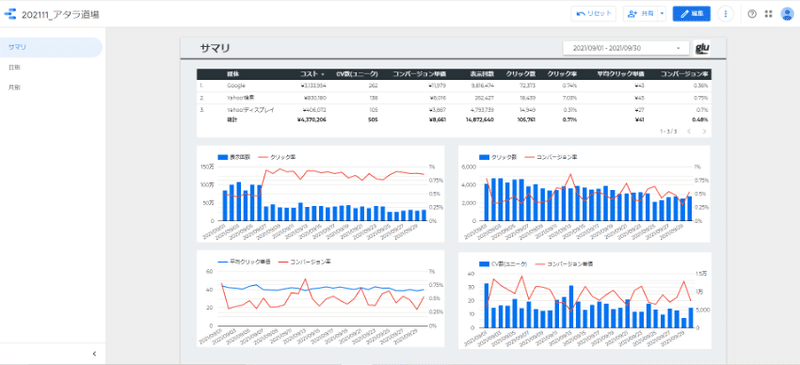Image resolution: width=800 pixels, height=365 pixels.
Task: Click the blue 表示回数 legend swatch
Action: point(223,157)
